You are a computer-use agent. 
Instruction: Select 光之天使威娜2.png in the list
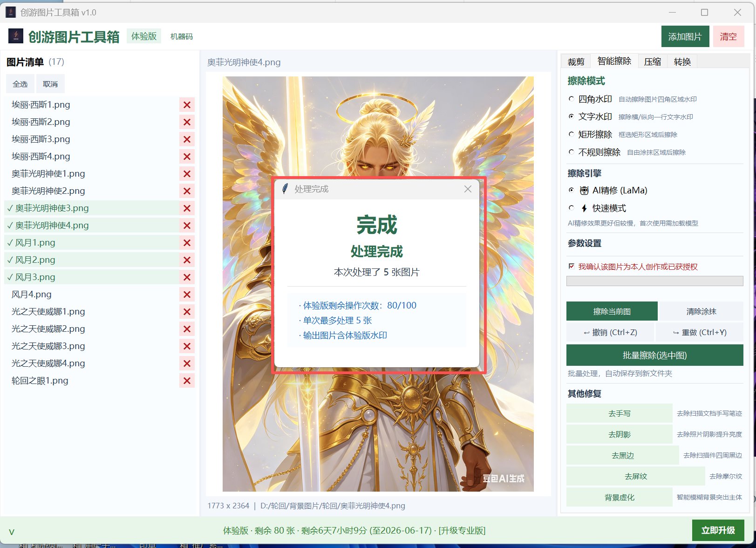click(x=92, y=329)
